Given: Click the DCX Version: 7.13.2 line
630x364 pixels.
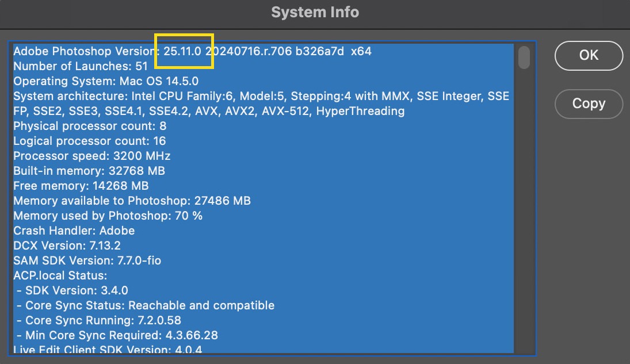Looking at the screenshot, I should coord(67,246).
